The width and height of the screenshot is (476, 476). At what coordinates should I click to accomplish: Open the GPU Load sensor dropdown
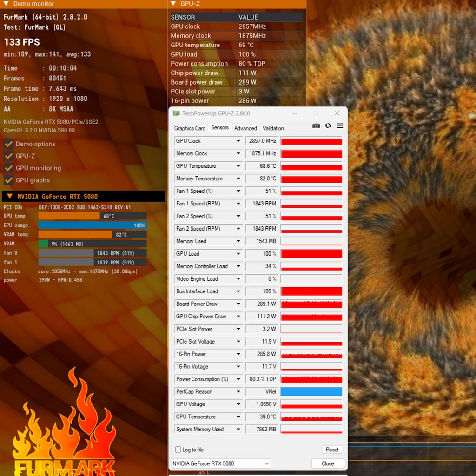238,253
